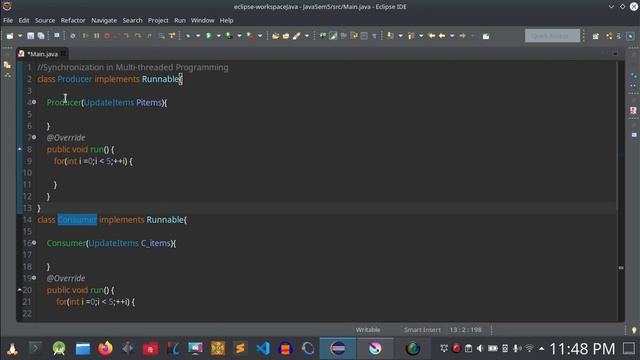Open the Coverage dropdown arrow
640x360 pixels.
pyautogui.click(x=239, y=36)
